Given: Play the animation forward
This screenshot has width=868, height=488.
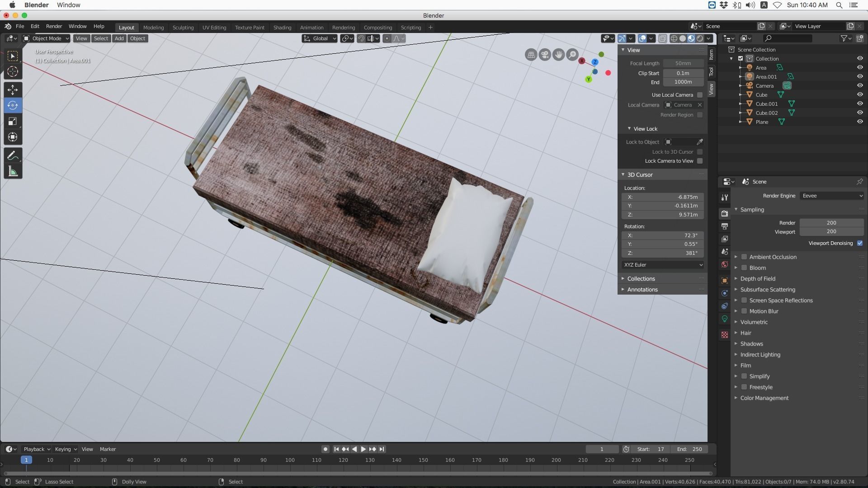Looking at the screenshot, I should 363,449.
